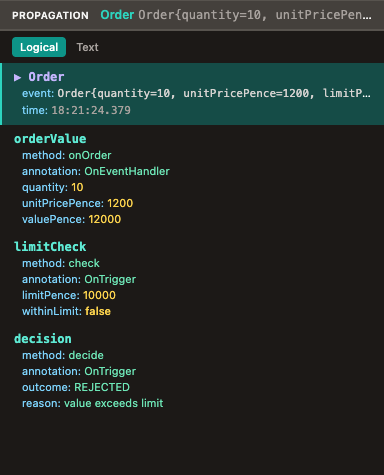This screenshot has height=475, width=384.
Task: Select the REJECTED outcome value
Action: 102,387
